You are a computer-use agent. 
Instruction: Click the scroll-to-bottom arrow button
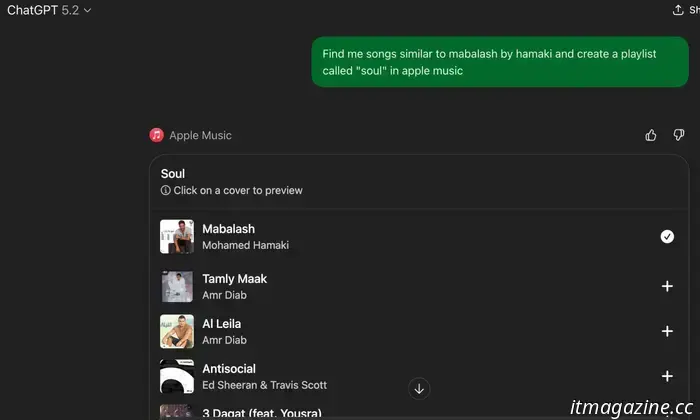coord(419,388)
